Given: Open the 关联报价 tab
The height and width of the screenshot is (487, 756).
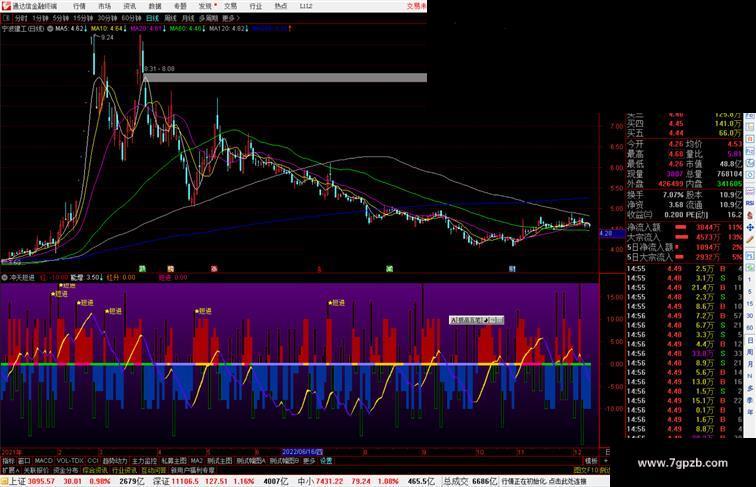Looking at the screenshot, I should [x=36, y=470].
